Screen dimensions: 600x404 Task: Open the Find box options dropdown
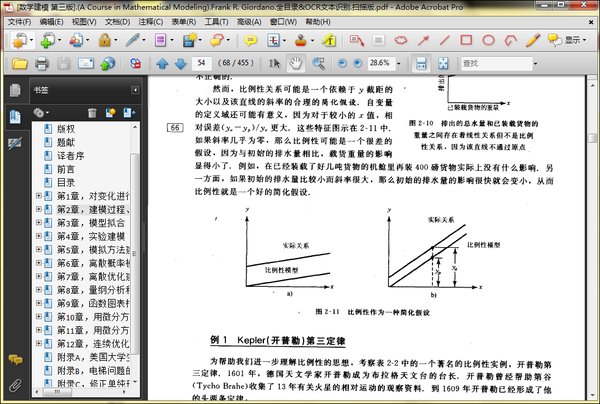535,64
